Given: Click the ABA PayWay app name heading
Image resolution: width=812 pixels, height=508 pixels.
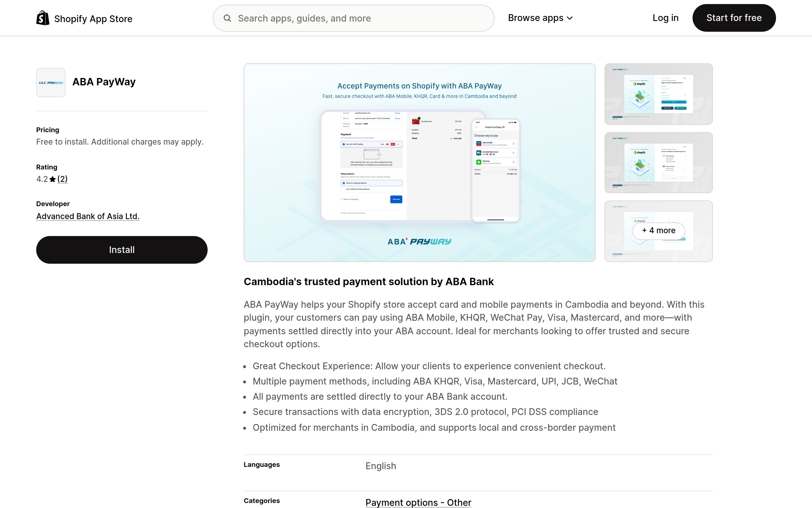Looking at the screenshot, I should tap(104, 82).
